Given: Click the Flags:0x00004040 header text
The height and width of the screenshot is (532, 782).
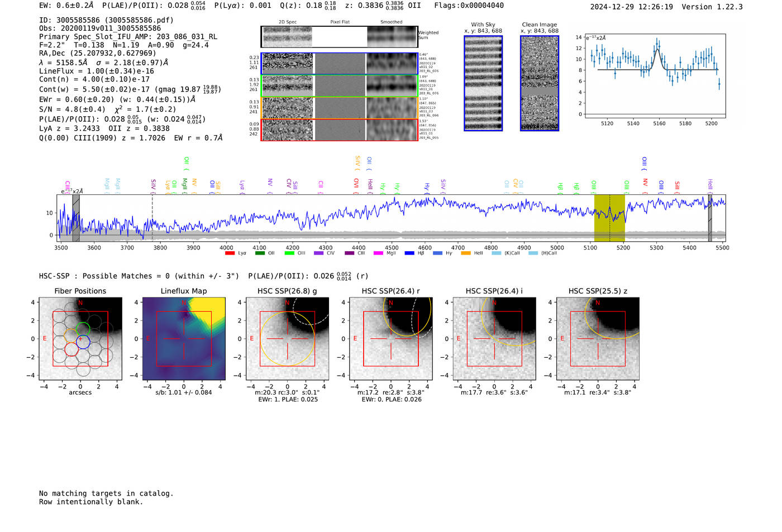Looking at the screenshot, I should pos(469,6).
